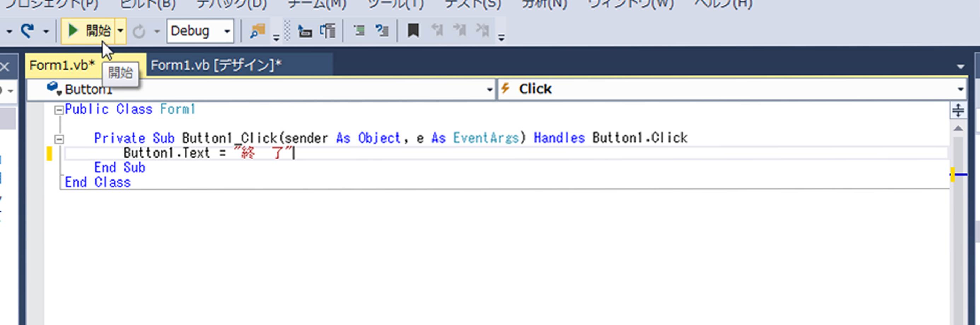The image size is (980, 325).
Task: Open the ビルド(B) menu
Action: [x=147, y=5]
